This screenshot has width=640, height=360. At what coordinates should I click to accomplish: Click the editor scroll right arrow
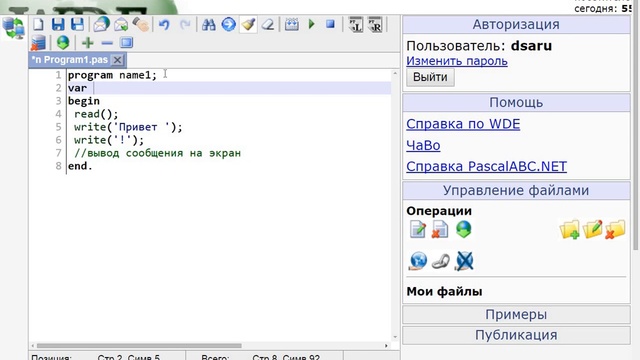(386, 346)
